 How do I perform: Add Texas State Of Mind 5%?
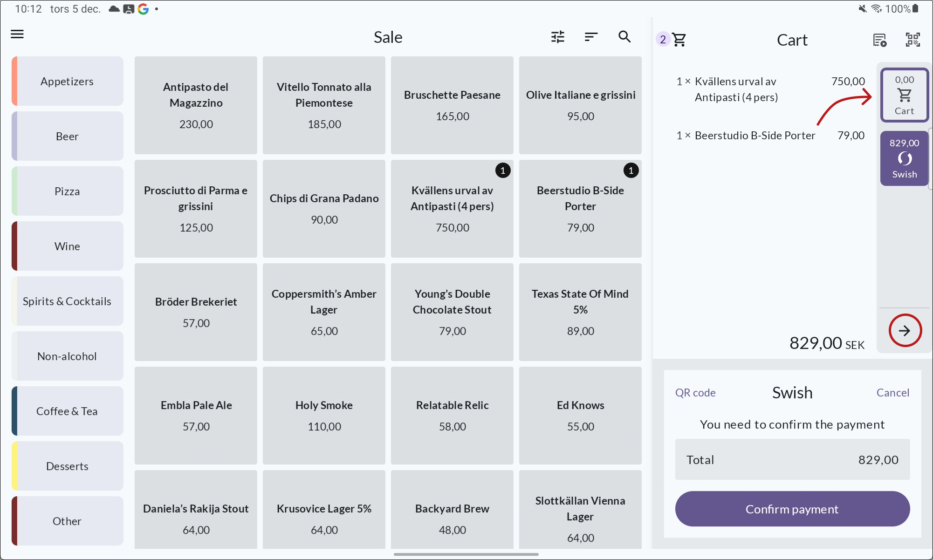pyautogui.click(x=580, y=312)
